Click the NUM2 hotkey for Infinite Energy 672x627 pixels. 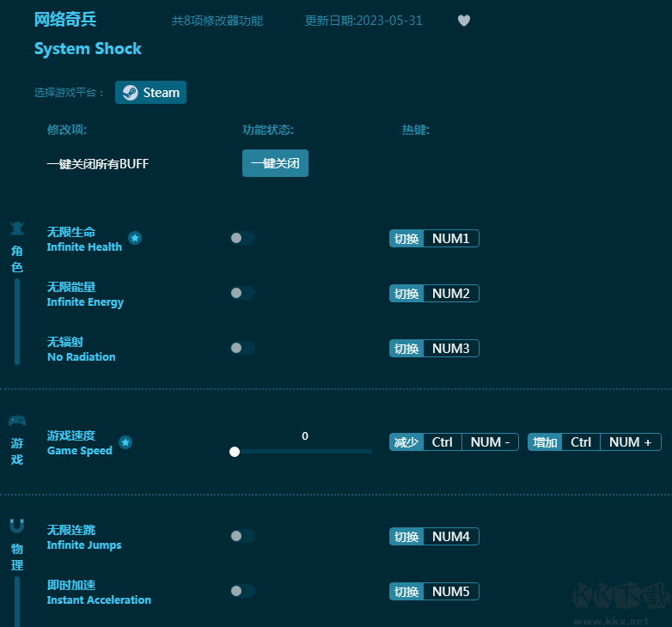click(x=451, y=294)
